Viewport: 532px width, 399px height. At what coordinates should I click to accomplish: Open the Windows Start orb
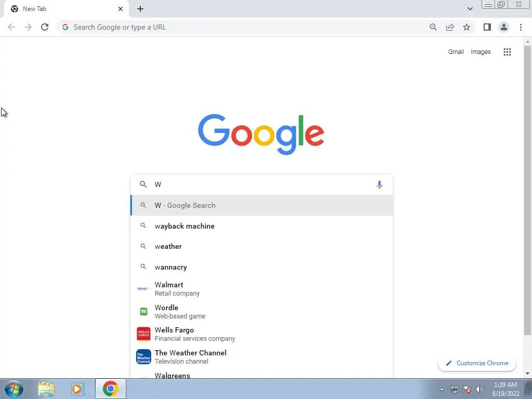point(14,389)
